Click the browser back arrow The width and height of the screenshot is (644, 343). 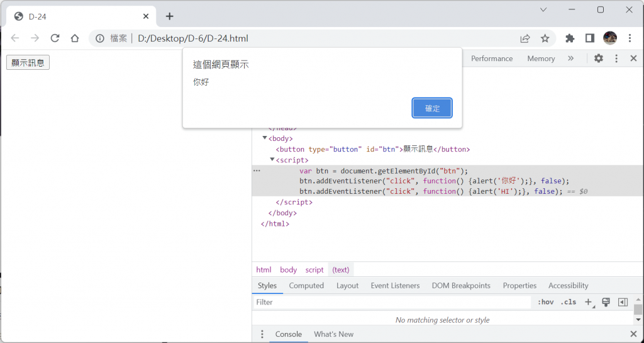[15, 38]
